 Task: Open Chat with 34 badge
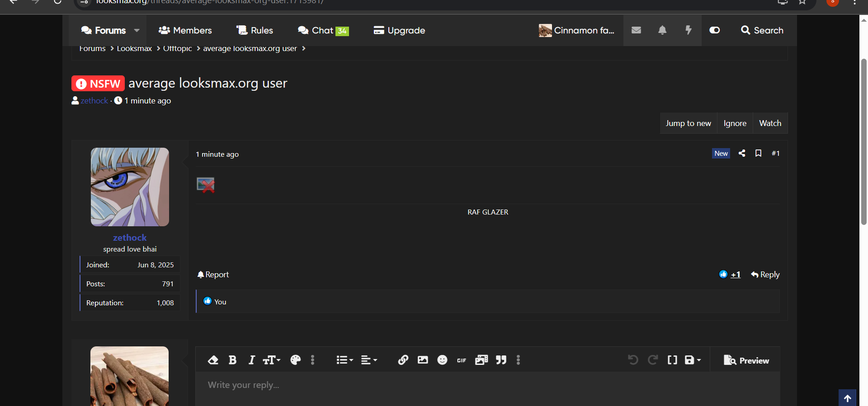(x=323, y=30)
